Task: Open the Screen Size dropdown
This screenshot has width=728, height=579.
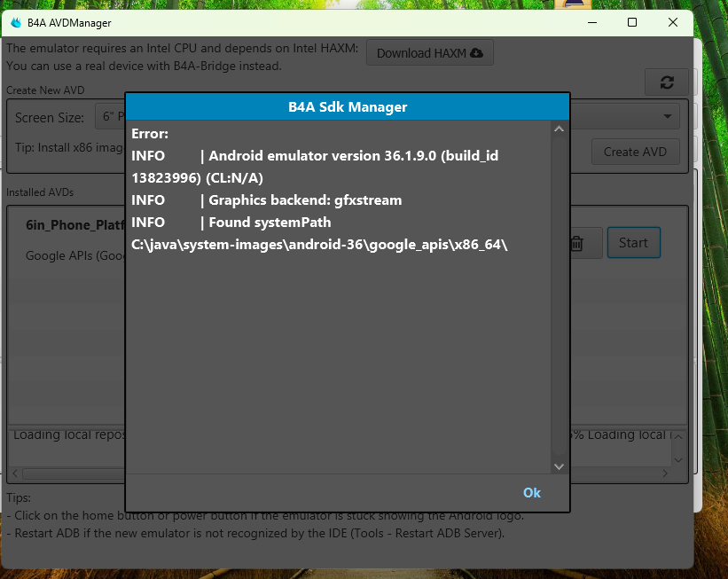Action: tap(110, 116)
